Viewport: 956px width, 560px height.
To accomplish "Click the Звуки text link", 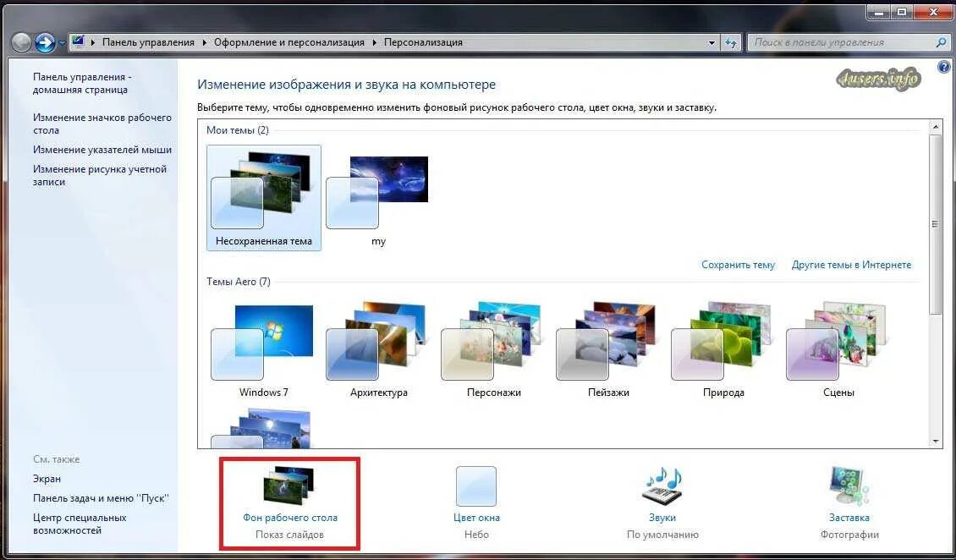I will pyautogui.click(x=662, y=518).
